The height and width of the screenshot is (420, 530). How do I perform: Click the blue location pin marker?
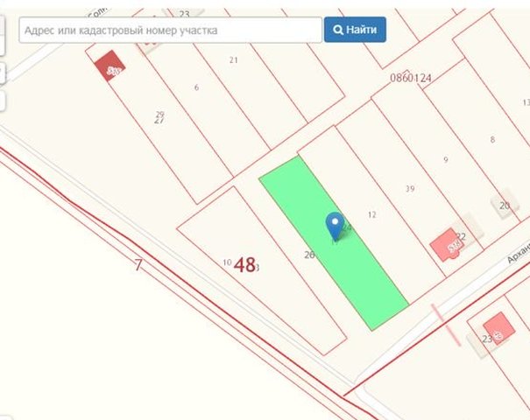click(x=335, y=227)
